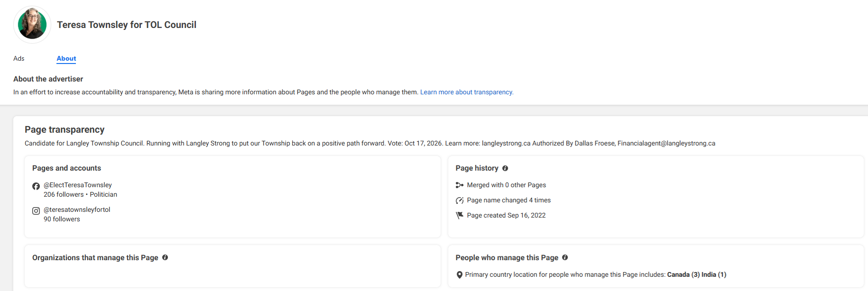
Task: Select the About tab
Action: 66,58
